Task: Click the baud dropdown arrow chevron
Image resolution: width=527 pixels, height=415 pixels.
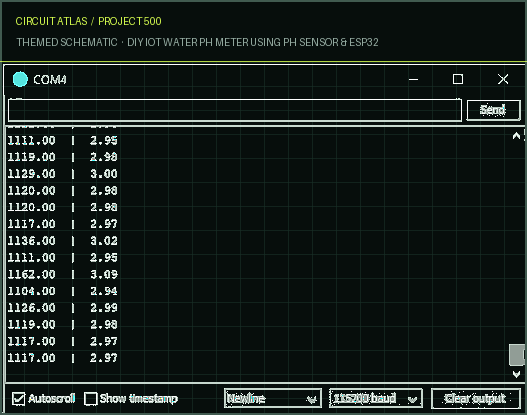Action: click(412, 399)
